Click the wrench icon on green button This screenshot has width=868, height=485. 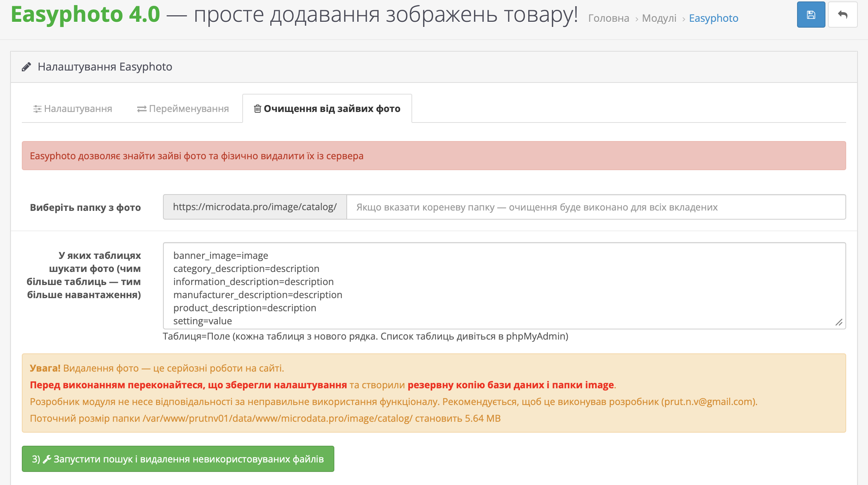47,459
